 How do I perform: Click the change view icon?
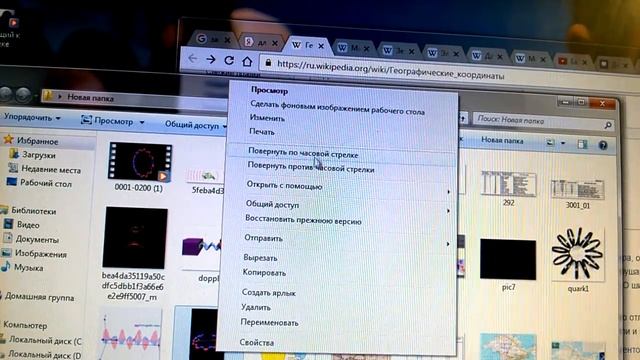[x=551, y=143]
